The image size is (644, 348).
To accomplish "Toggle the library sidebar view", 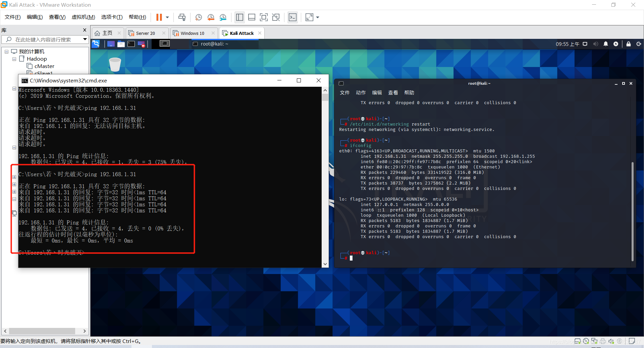I will click(x=239, y=17).
